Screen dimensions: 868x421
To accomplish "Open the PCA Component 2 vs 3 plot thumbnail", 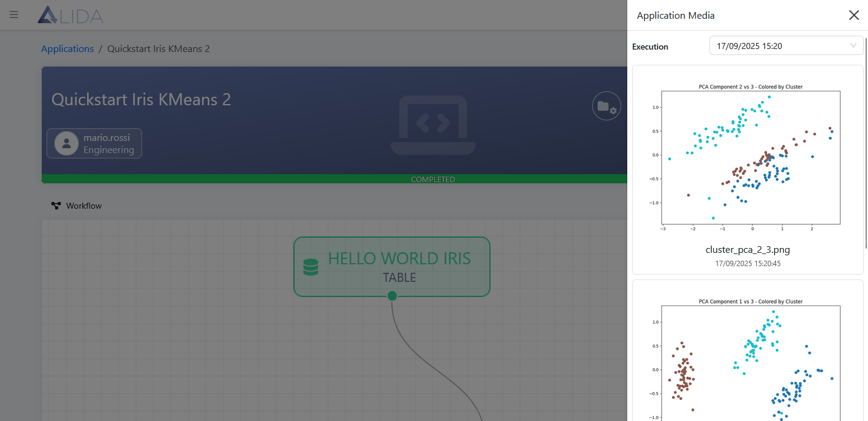I will [x=748, y=157].
